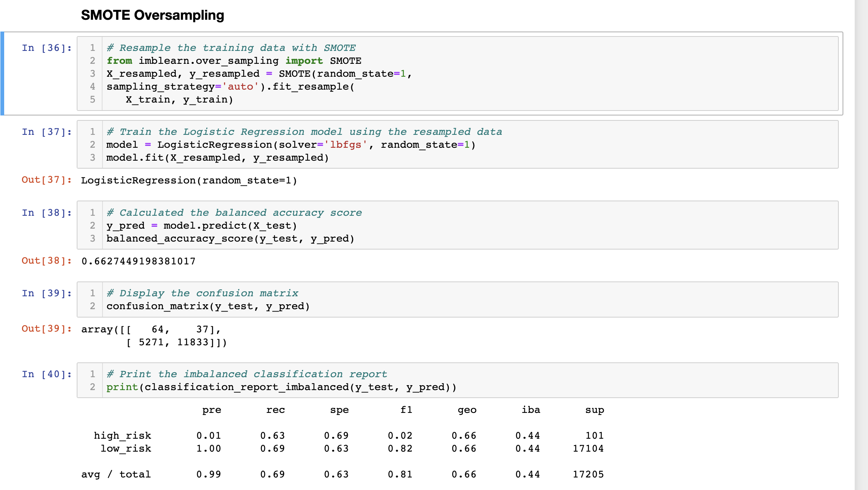
Task: Click the In [36] cell prompt
Action: point(46,47)
